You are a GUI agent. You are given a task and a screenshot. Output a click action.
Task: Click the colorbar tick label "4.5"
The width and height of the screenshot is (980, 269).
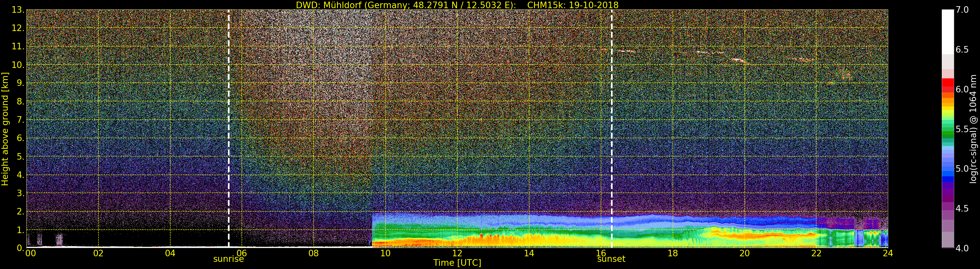coord(962,209)
